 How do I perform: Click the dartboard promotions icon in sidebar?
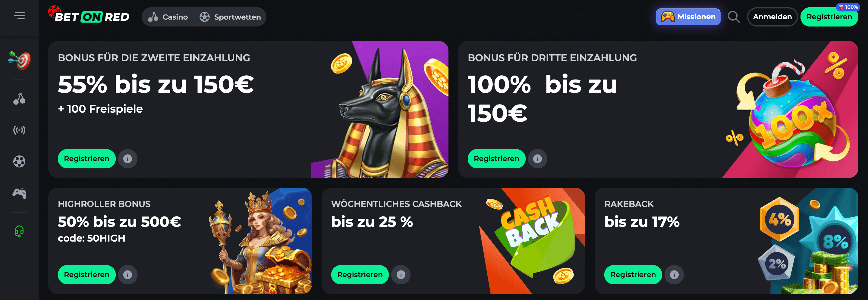[19, 61]
